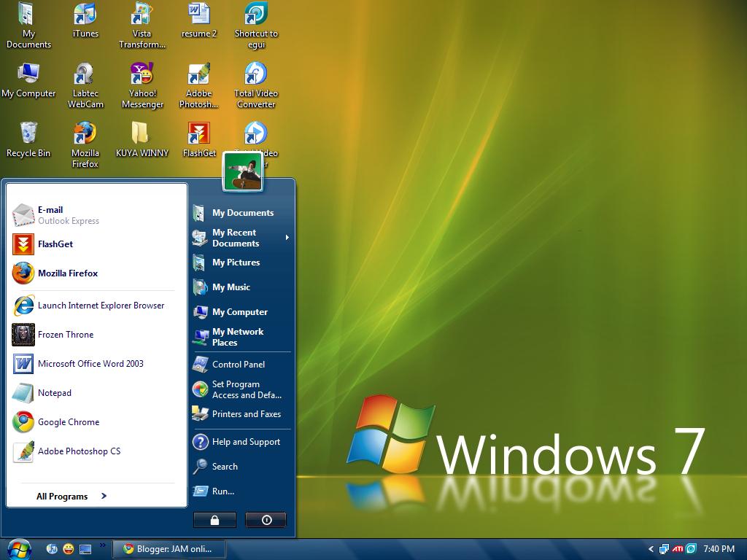
Task: Show hidden system tray icons arrow
Action: tap(651, 549)
